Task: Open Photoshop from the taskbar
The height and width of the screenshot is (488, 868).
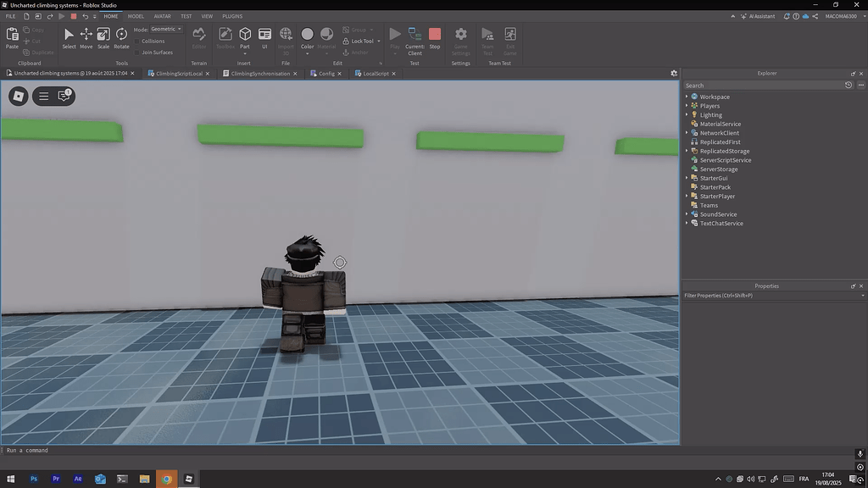Action: click(x=34, y=479)
